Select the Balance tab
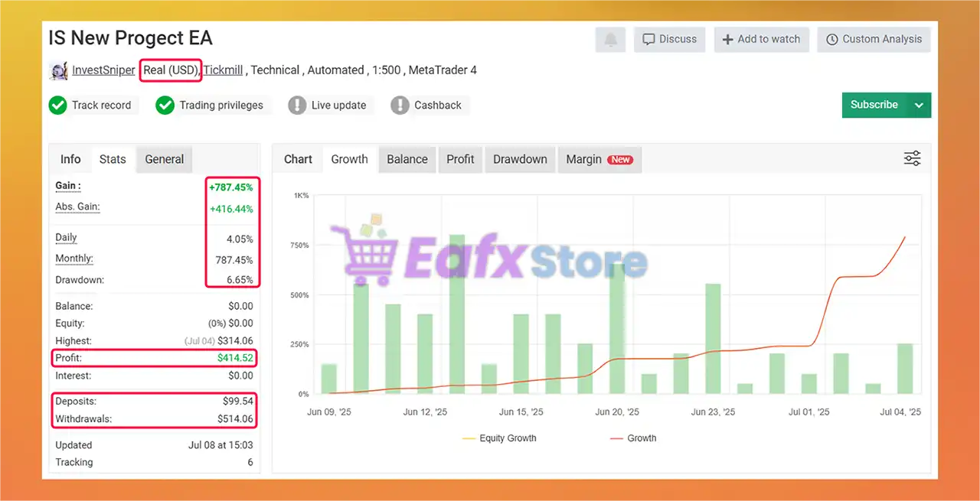This screenshot has width=980, height=501. click(x=407, y=159)
